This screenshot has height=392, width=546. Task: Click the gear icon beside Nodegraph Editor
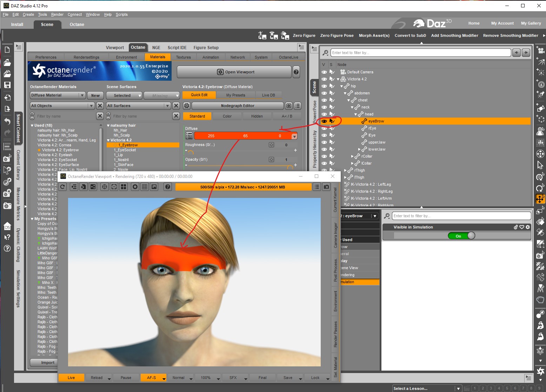tap(187, 106)
